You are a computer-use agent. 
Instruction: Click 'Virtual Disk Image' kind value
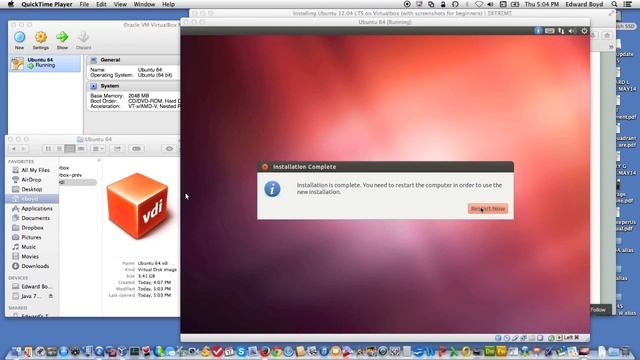[x=157, y=270]
